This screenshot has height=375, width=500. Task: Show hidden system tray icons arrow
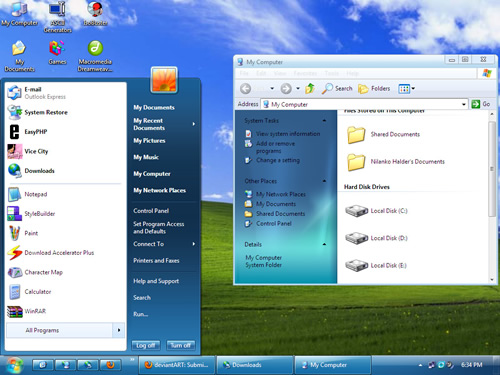pyautogui.click(x=420, y=365)
